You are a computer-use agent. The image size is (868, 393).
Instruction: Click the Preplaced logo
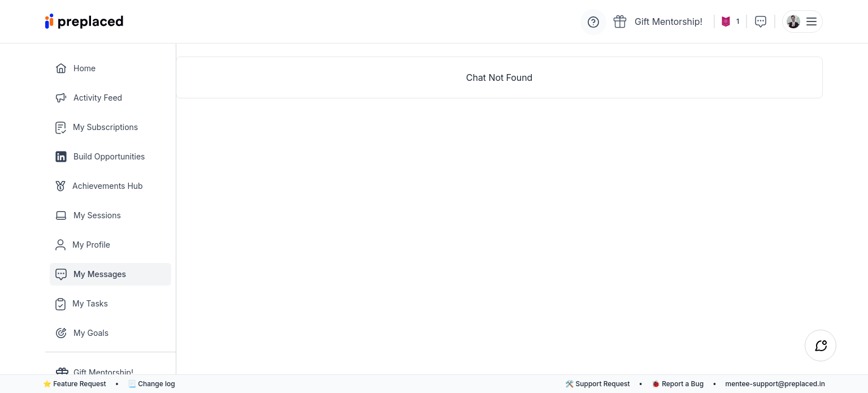coord(84,21)
